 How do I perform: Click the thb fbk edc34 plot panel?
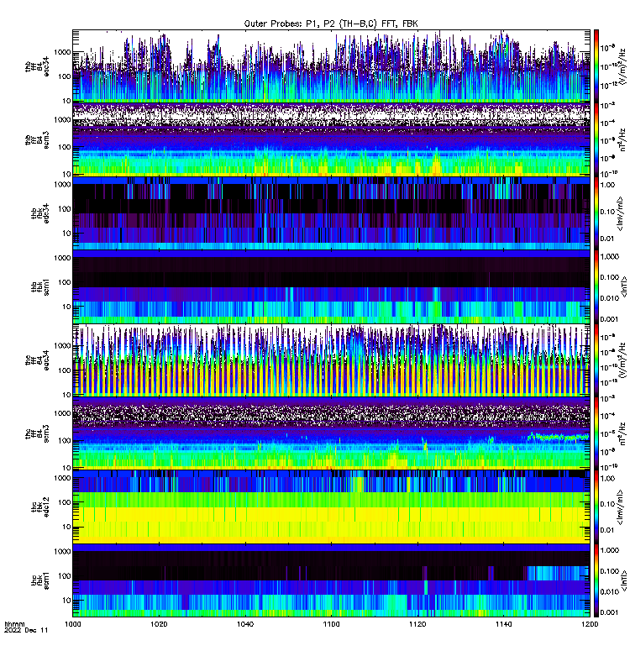click(331, 213)
